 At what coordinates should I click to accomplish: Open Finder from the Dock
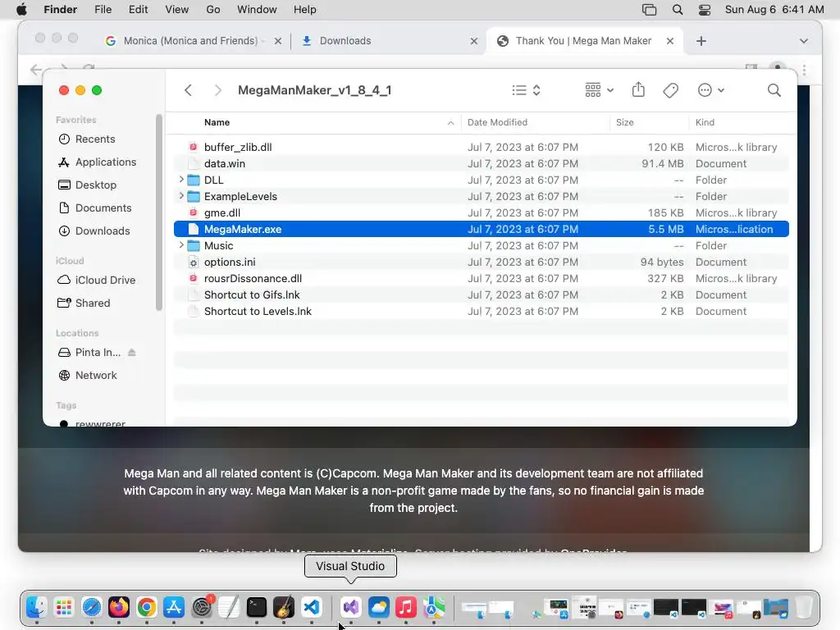click(x=36, y=607)
